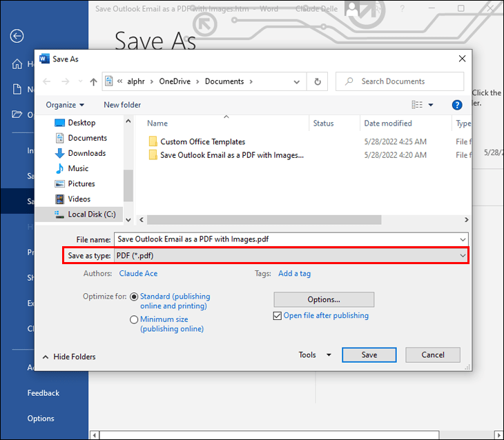Select Local Disk (C:) in navigation pane
The height and width of the screenshot is (440, 504).
click(x=79, y=214)
